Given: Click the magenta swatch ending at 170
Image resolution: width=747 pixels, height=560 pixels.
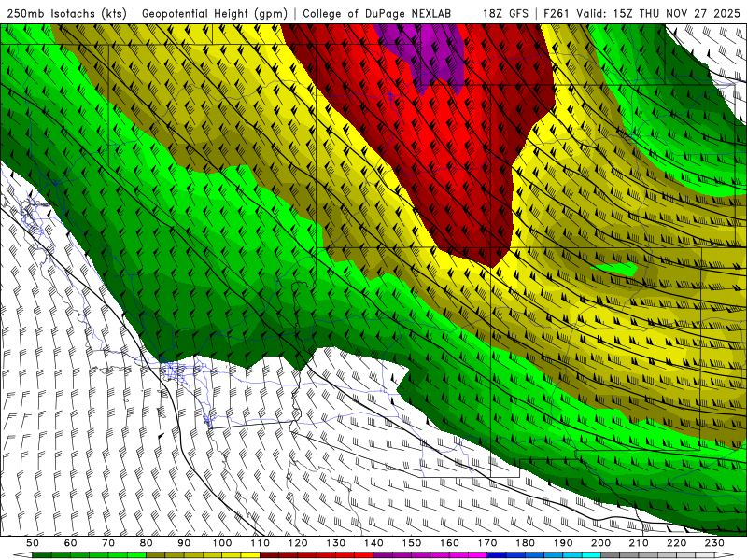Looking at the screenshot, I should [478, 555].
